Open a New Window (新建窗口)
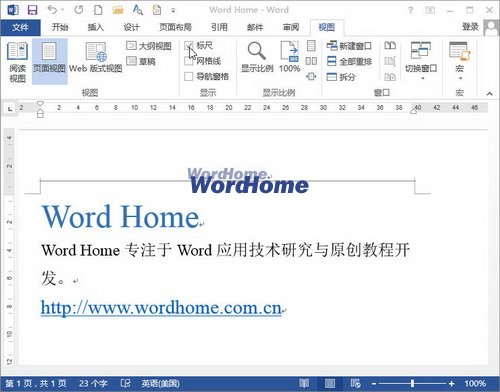Viewport: 500px width, 392px height. pos(349,46)
